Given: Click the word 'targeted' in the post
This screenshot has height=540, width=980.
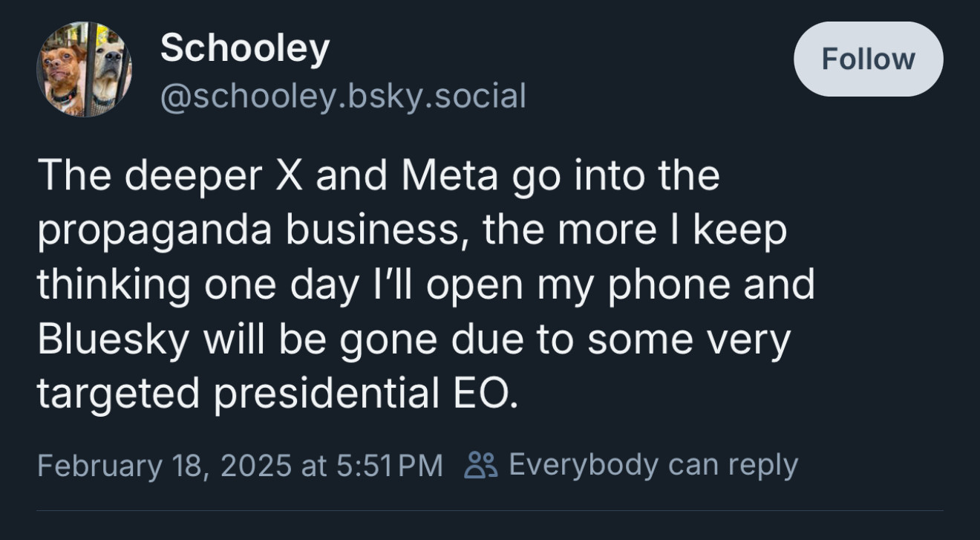Looking at the screenshot, I should pyautogui.click(x=119, y=394).
